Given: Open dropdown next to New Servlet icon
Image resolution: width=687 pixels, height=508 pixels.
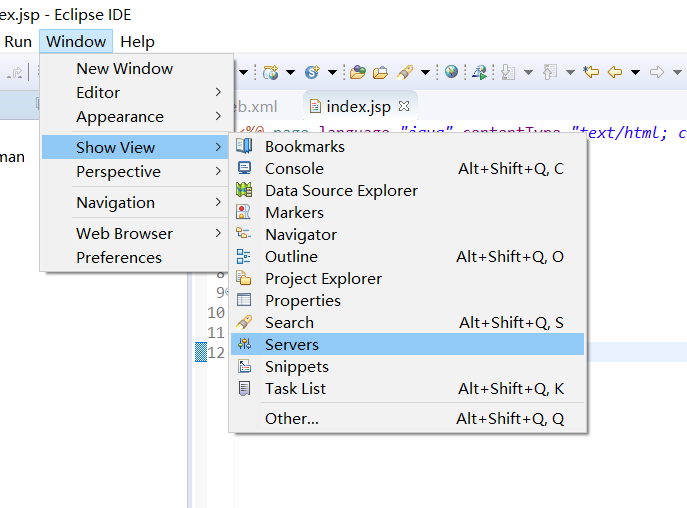Looking at the screenshot, I should tap(332, 72).
